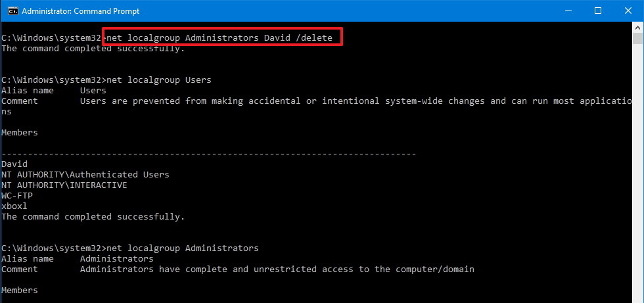Click the dashed separator line under Members
This screenshot has width=644, height=303.
(208, 153)
